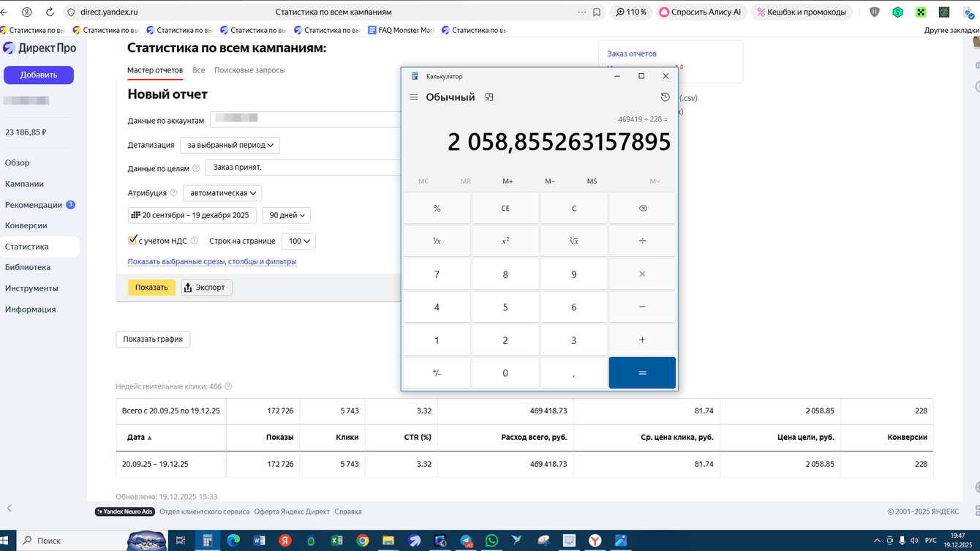
Task: Open the 'FAQ Monster Mar' bookmark
Action: click(x=401, y=30)
